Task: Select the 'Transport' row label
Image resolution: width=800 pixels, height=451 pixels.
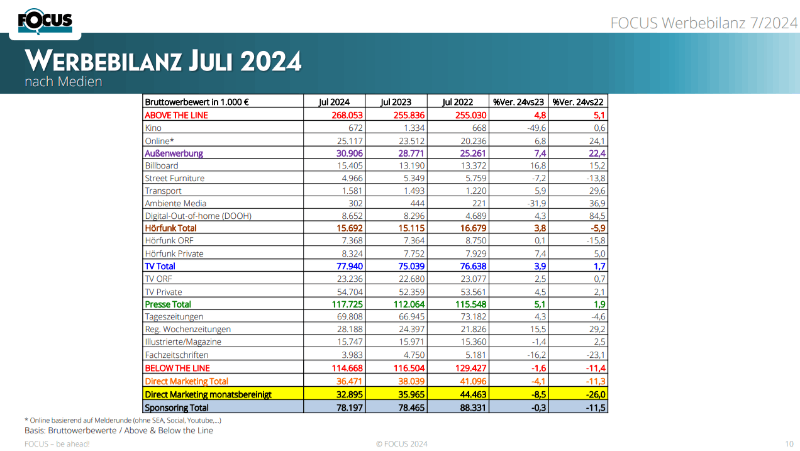Action: [163, 191]
